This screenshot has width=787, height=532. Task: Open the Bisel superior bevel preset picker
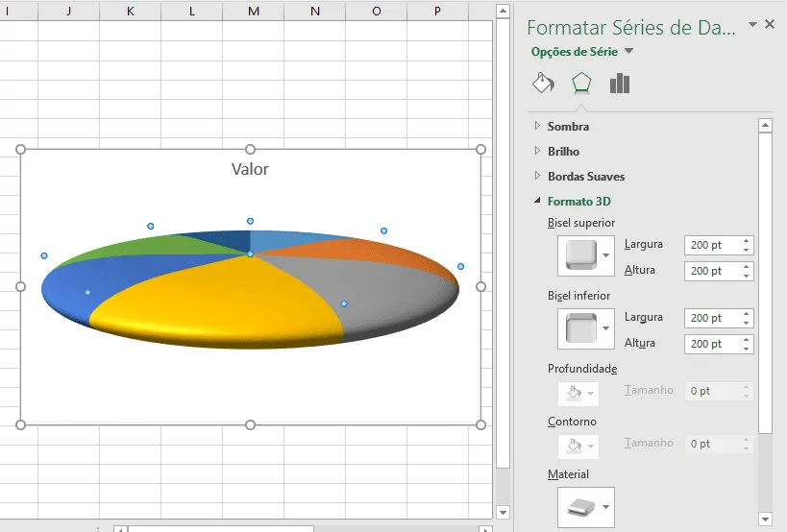(x=586, y=255)
